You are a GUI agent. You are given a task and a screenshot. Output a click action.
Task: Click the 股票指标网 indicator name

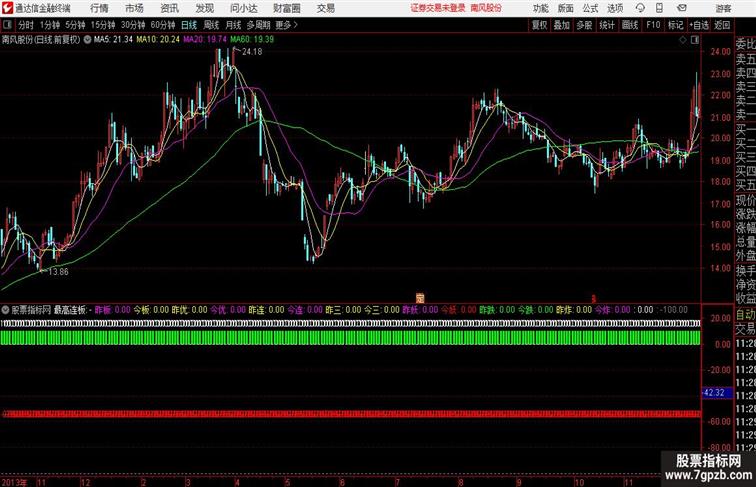[x=31, y=310]
